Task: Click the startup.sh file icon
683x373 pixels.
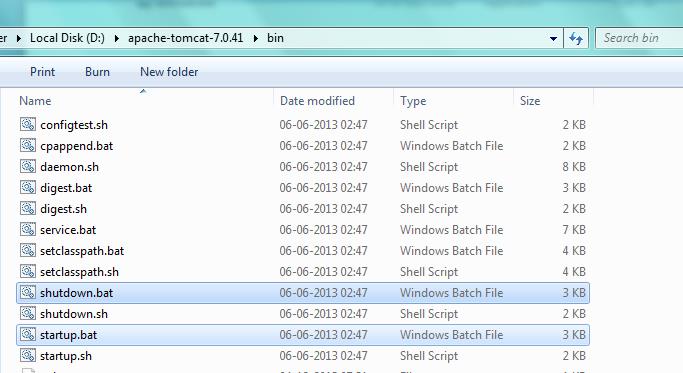Action: [x=27, y=356]
